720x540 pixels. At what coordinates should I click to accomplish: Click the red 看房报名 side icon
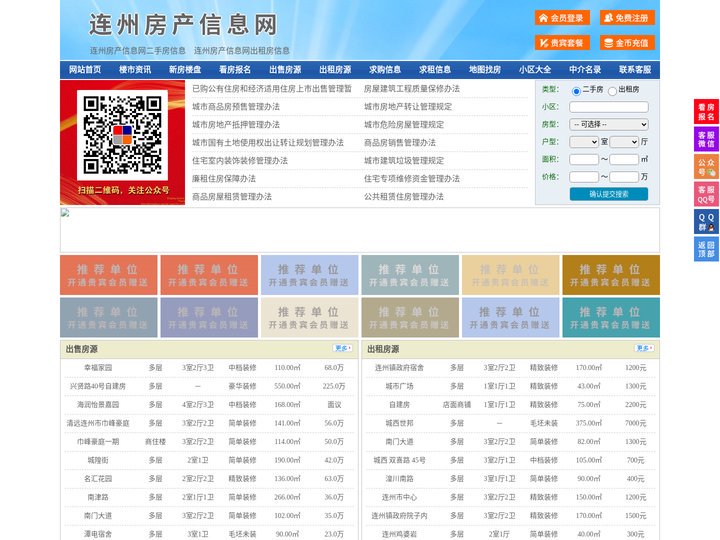click(x=706, y=112)
